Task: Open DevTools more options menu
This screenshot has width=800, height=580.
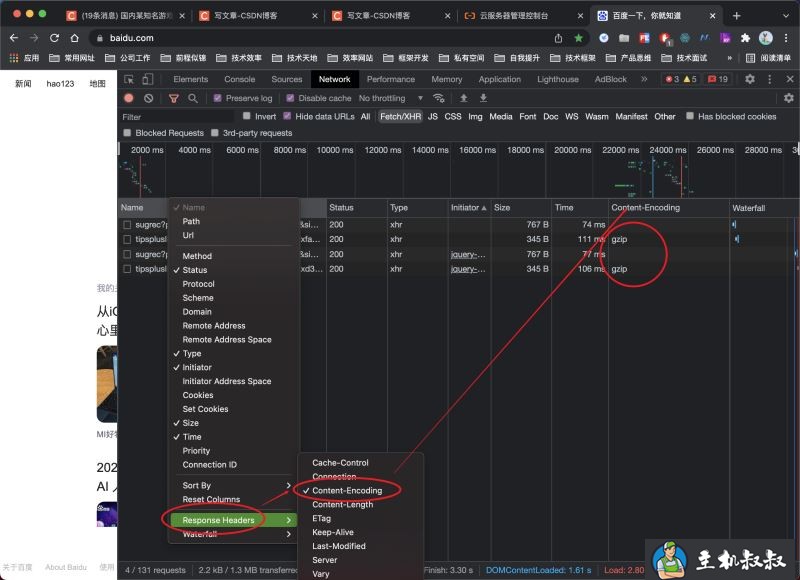Action: [x=770, y=79]
